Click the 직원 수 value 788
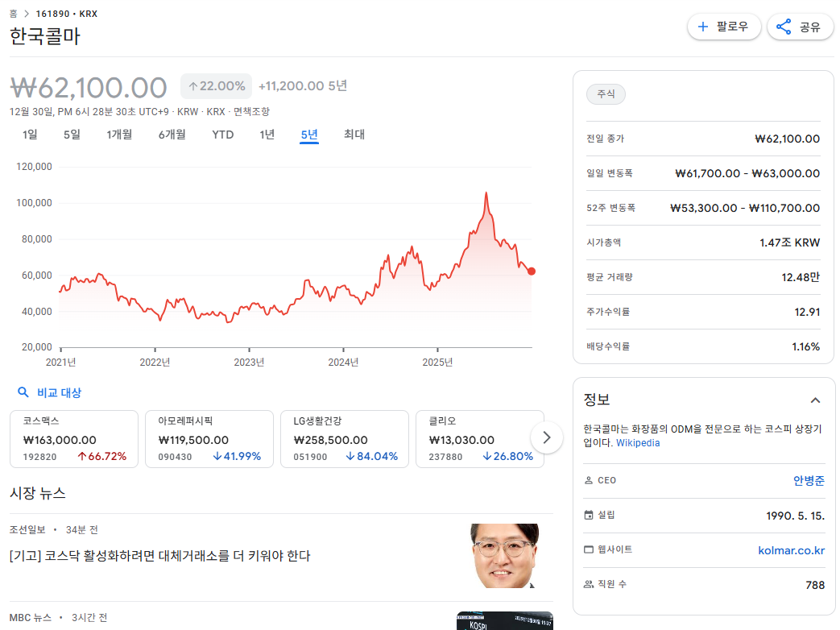Viewport: 840px width, 630px height. pos(815,585)
